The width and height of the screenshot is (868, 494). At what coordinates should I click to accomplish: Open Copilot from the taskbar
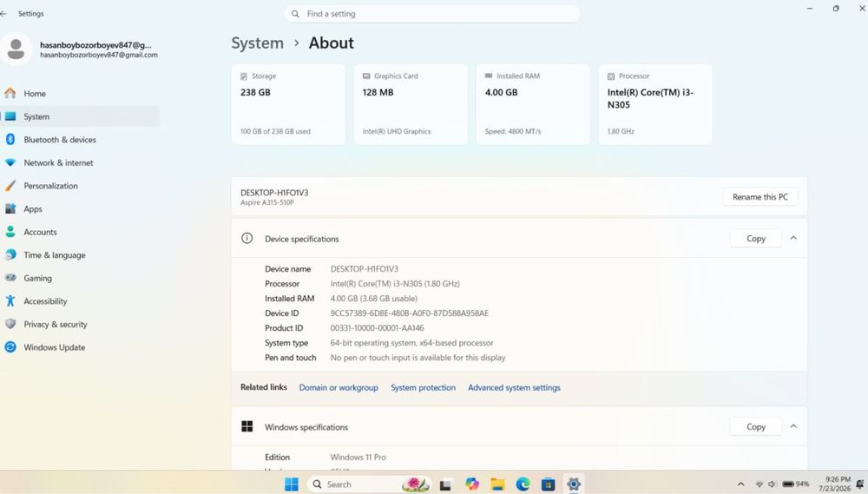click(x=471, y=484)
